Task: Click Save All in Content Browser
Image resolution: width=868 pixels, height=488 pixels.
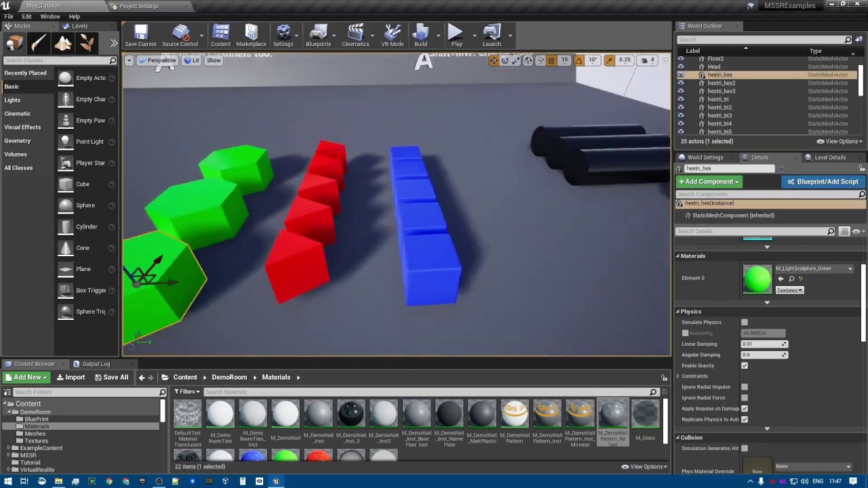Action: coord(111,378)
